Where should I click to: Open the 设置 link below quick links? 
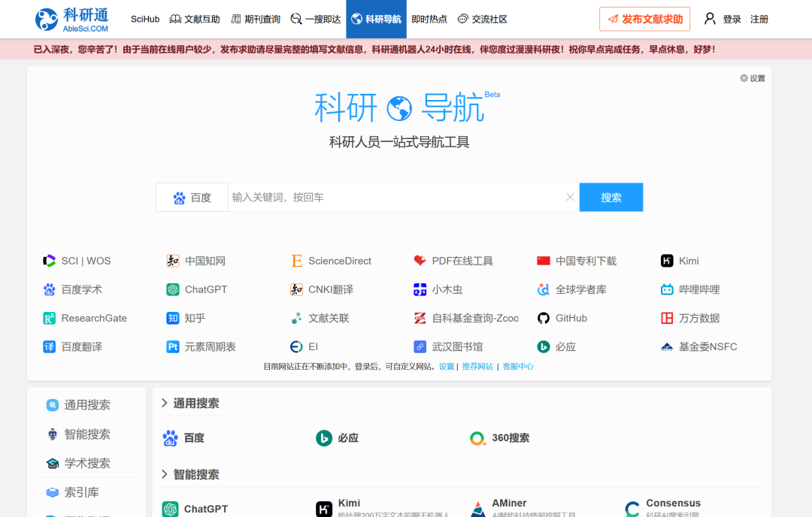click(x=447, y=367)
